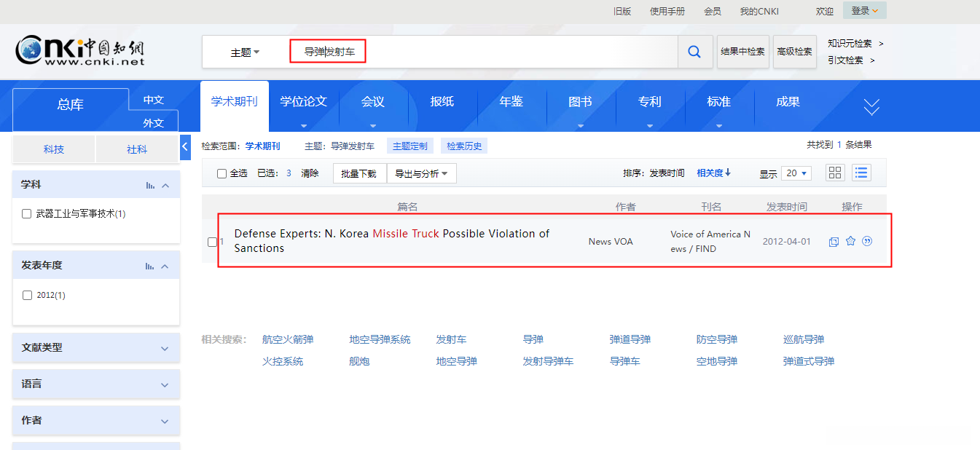980x450 pixels.
Task: Open 我的CNKI link
Action: coord(759,11)
